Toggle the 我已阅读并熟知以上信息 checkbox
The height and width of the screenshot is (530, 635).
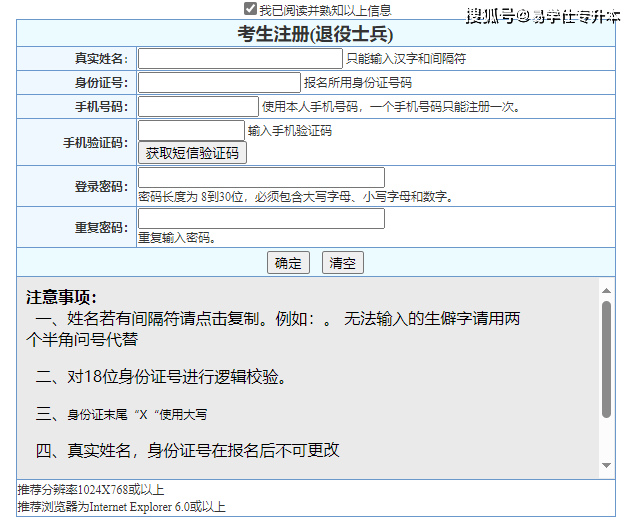coord(250,9)
